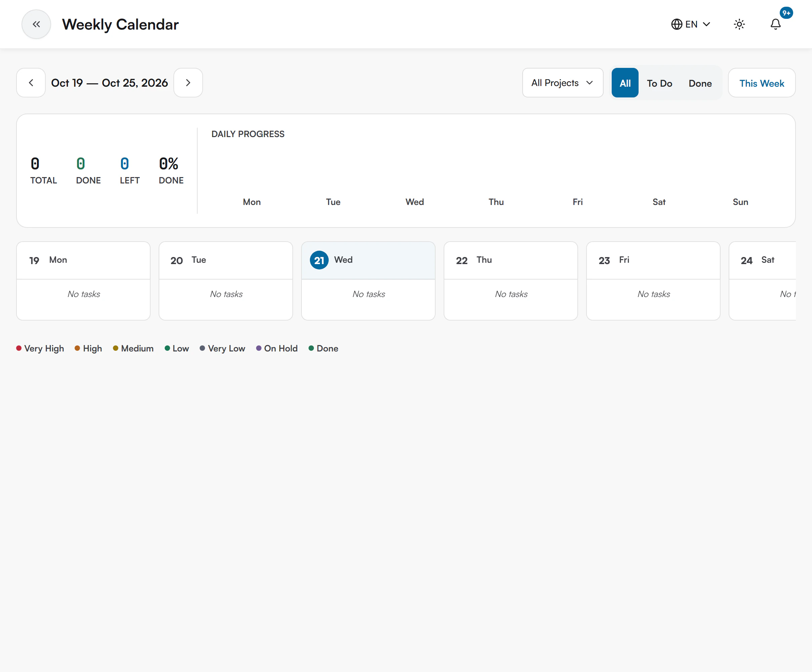Open the 19 Mon day card header

pos(84,260)
